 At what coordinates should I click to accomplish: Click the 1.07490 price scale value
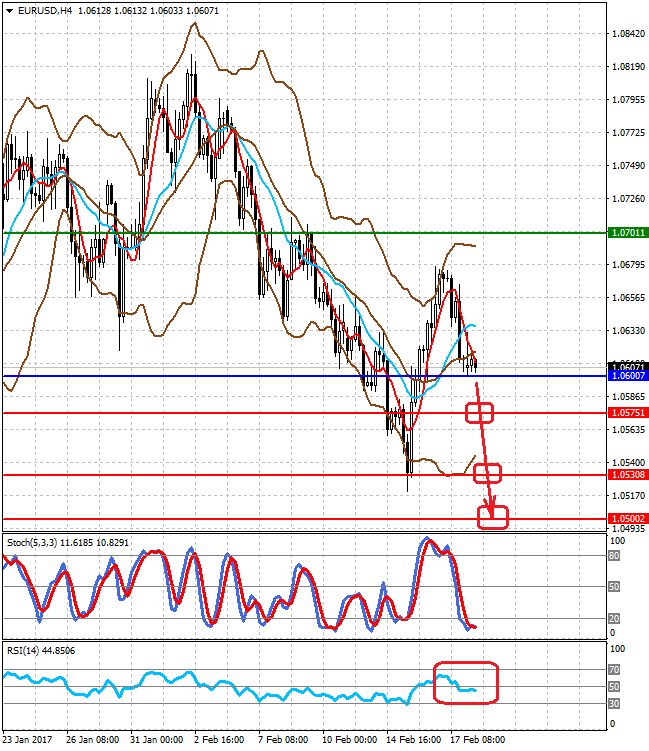pos(628,166)
